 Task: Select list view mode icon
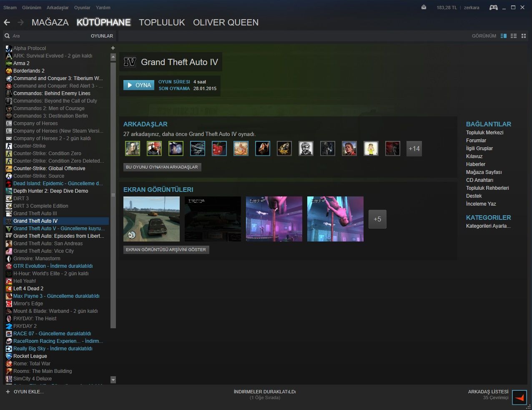pyautogui.click(x=514, y=36)
